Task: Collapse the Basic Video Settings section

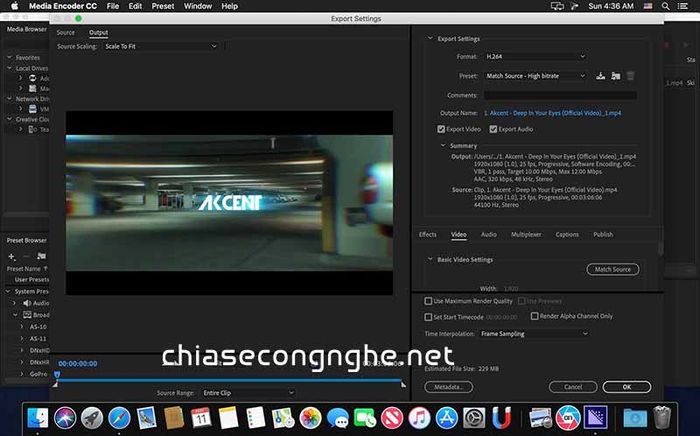Action: [430, 259]
